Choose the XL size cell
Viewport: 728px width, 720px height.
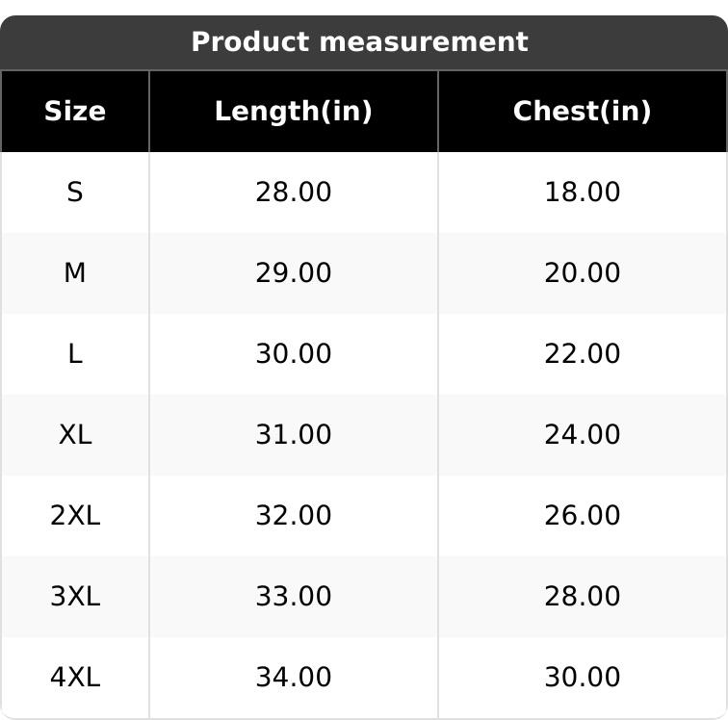click(75, 435)
